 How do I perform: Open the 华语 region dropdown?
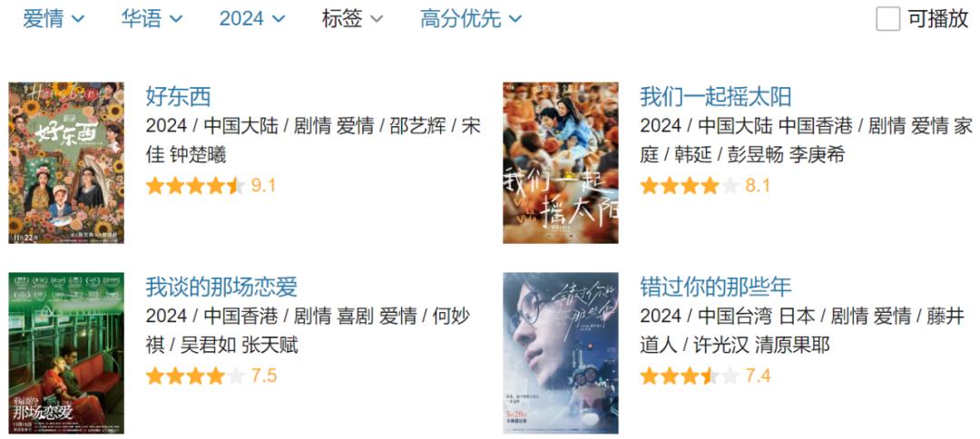pos(152,19)
